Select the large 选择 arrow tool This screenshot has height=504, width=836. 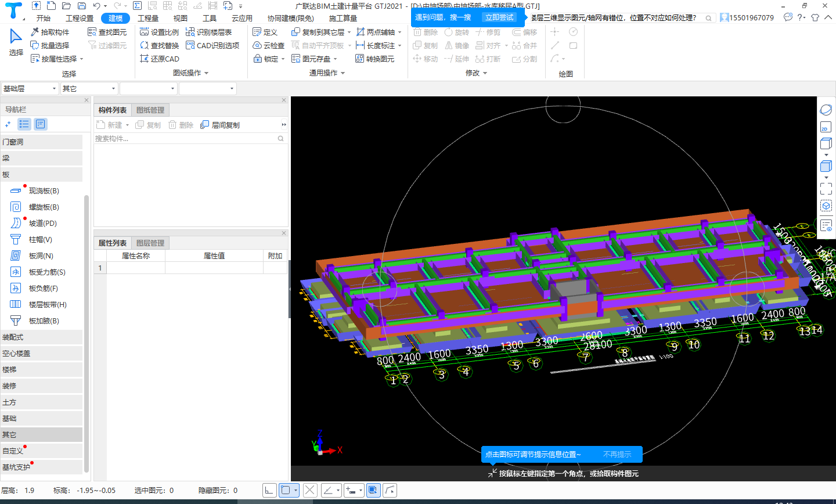[16, 42]
